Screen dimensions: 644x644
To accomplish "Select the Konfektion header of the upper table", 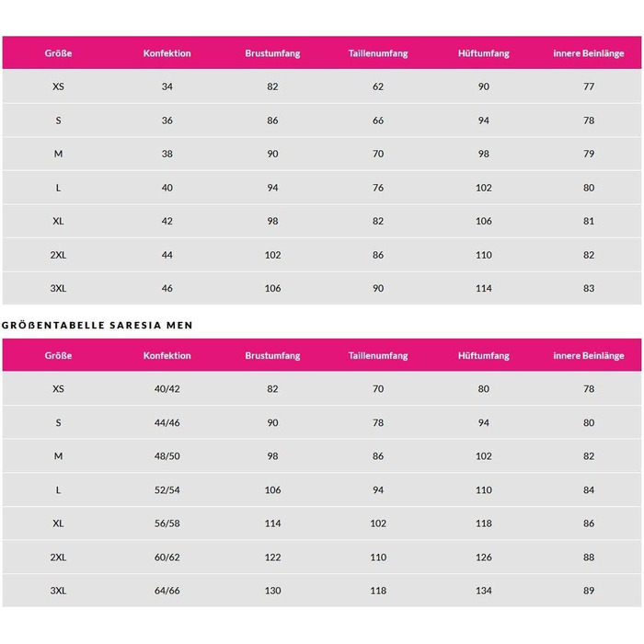I will coord(167,53).
